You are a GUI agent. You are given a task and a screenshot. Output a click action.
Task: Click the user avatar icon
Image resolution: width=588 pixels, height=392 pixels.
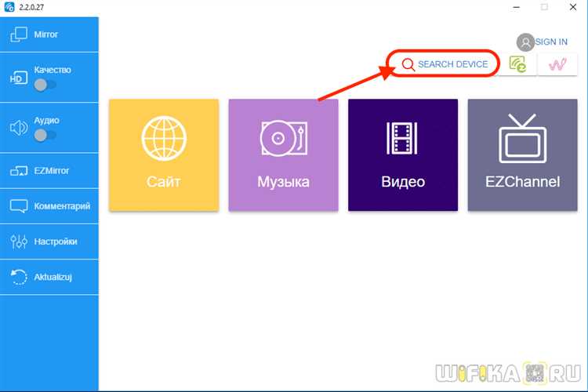pos(525,42)
